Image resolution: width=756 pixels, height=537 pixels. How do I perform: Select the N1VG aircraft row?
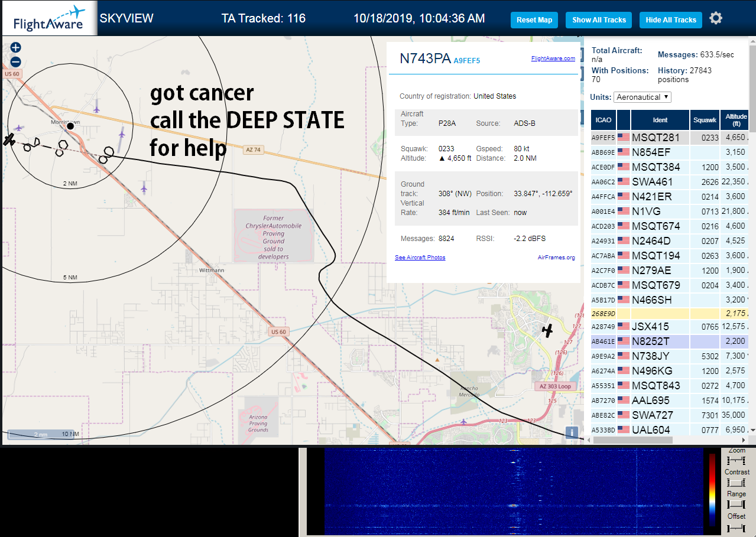pos(670,211)
